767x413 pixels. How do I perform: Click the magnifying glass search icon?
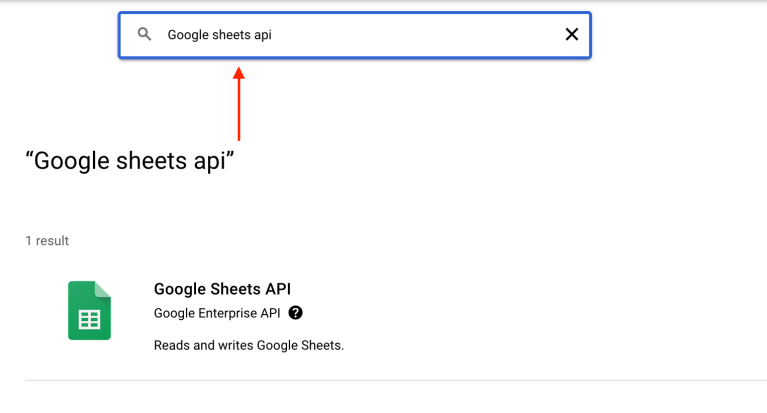point(145,34)
